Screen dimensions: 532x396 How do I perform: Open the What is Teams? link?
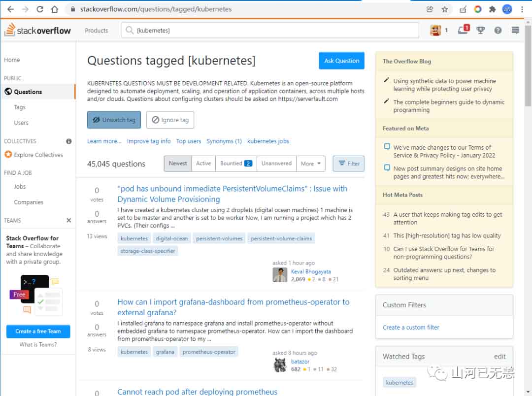point(38,344)
